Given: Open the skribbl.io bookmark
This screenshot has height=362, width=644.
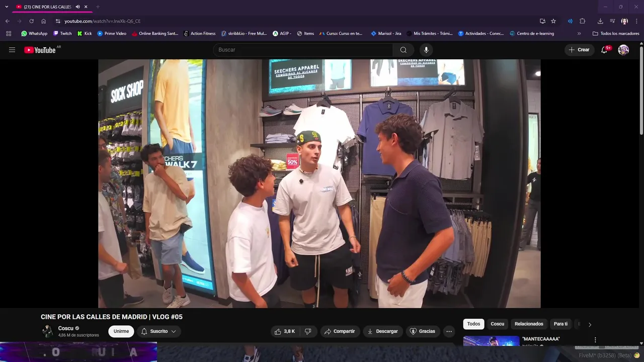Looking at the screenshot, I should tap(244, 34).
